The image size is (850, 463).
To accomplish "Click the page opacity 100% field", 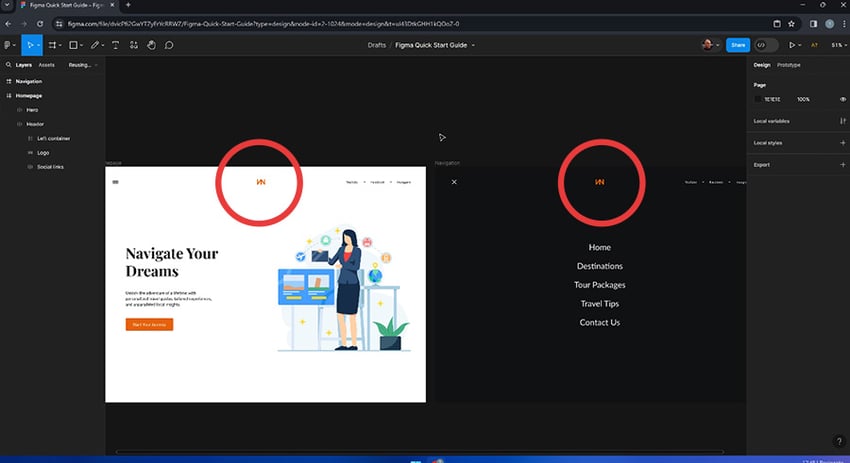I will tap(803, 99).
